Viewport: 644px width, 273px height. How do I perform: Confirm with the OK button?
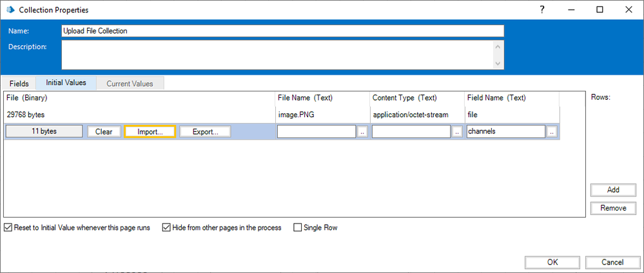pyautogui.click(x=552, y=262)
